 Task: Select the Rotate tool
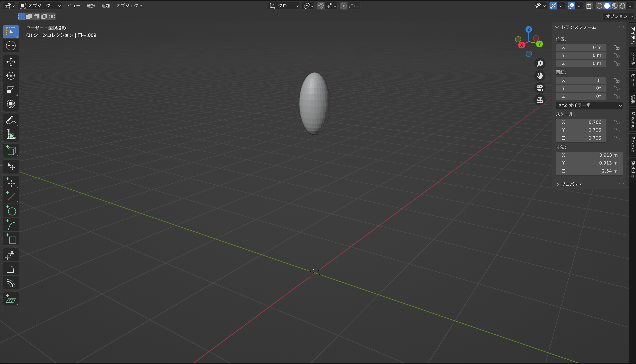click(11, 76)
